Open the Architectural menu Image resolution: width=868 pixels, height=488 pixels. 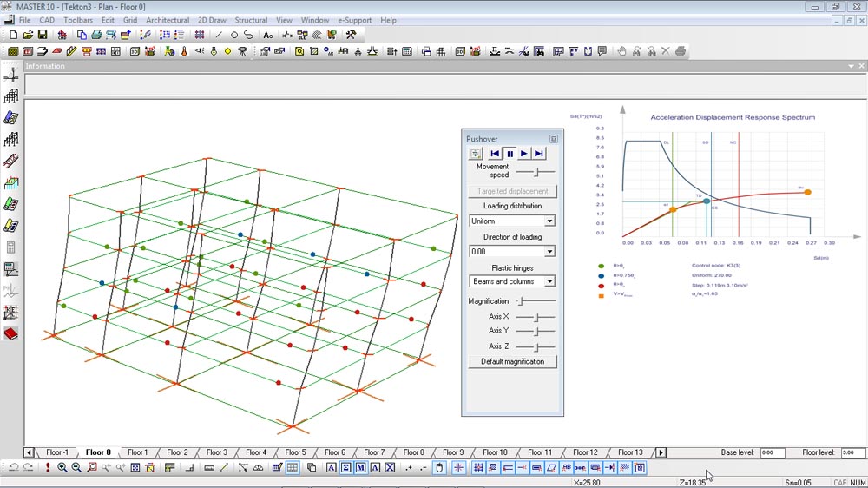[x=168, y=20]
